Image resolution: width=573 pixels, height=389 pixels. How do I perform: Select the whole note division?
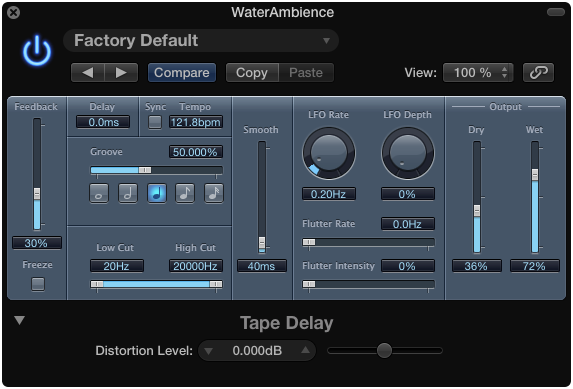pyautogui.click(x=99, y=193)
